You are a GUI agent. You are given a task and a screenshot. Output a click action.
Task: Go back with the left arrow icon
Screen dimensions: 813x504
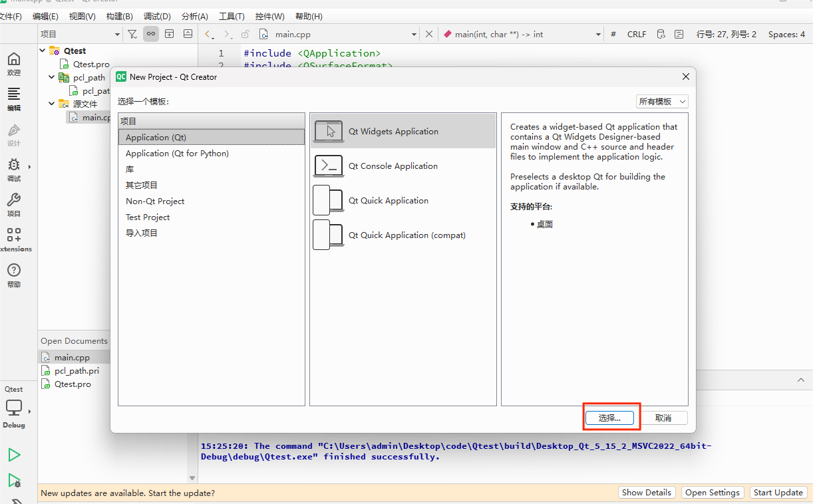[x=209, y=34]
